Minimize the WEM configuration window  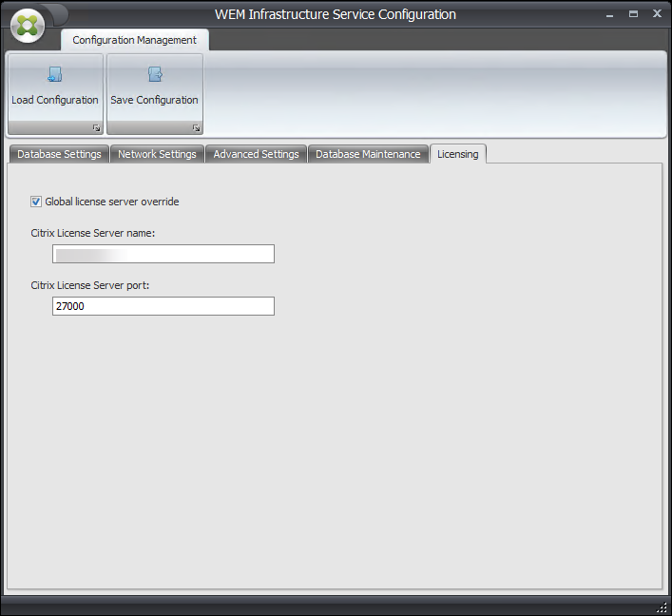point(610,14)
